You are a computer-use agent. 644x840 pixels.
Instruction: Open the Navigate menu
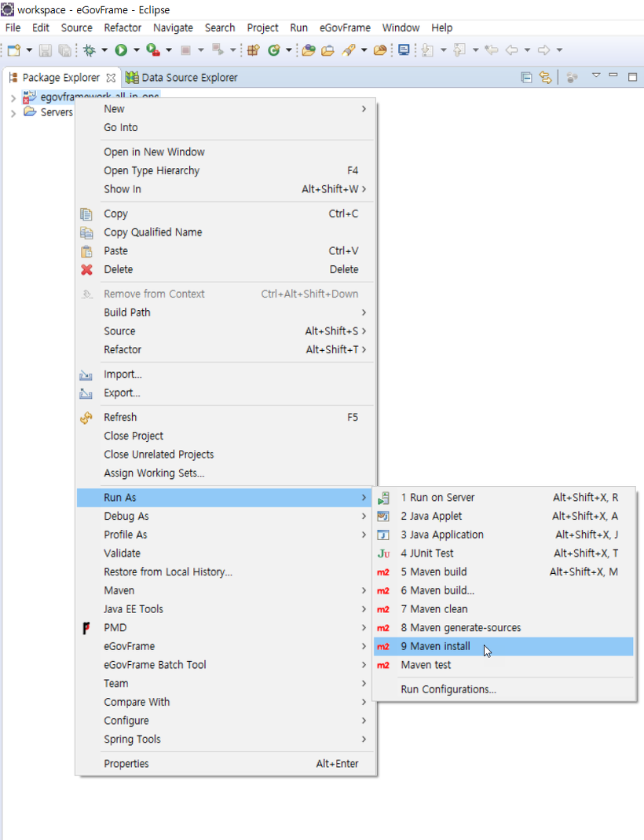click(x=173, y=27)
